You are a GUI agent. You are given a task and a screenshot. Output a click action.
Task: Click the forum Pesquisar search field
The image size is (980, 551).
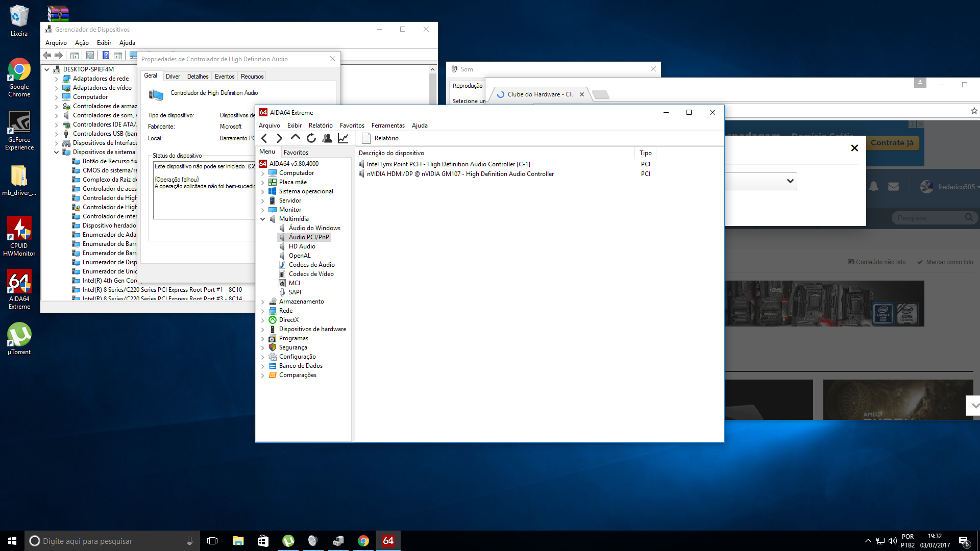(929, 218)
